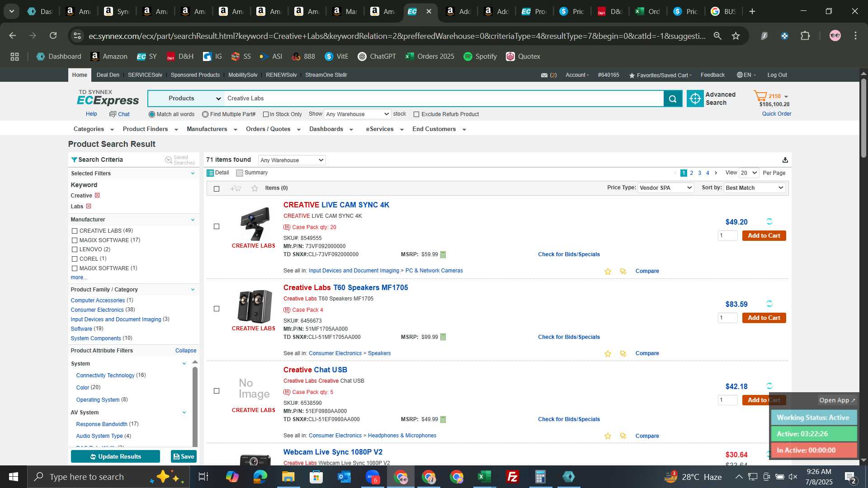Collapse the AV System attribute group
868x488 pixels.
point(184,413)
